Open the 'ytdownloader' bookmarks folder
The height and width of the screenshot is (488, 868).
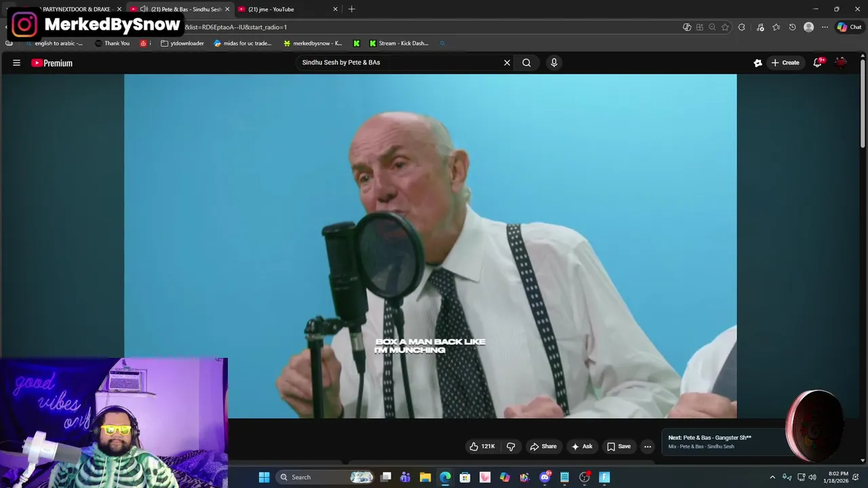(x=182, y=43)
